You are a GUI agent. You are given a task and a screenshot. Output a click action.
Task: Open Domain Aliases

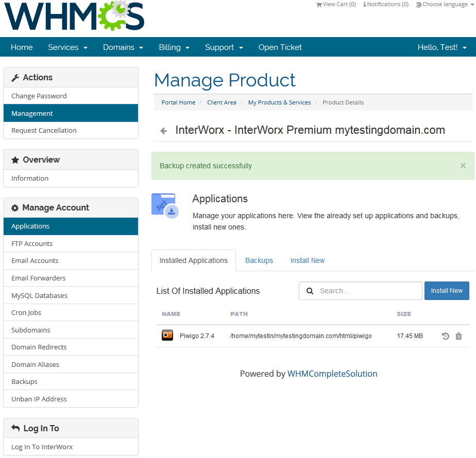pos(71,364)
